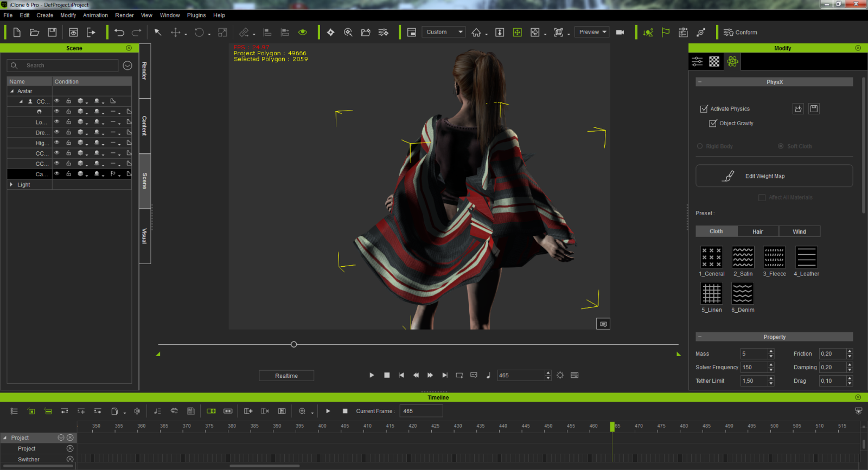
Task: Open player settings gear icon
Action: 560,375
